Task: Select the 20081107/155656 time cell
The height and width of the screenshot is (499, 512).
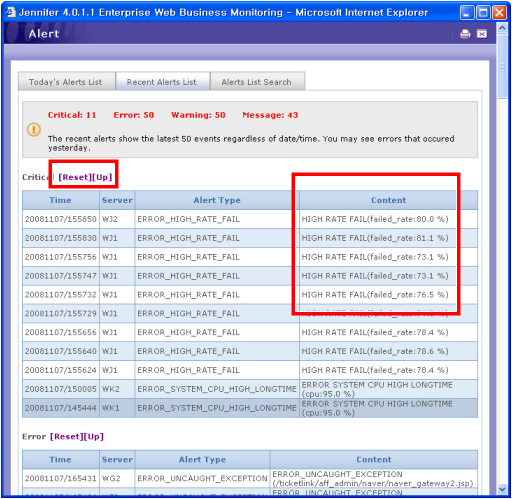Action: (61, 332)
